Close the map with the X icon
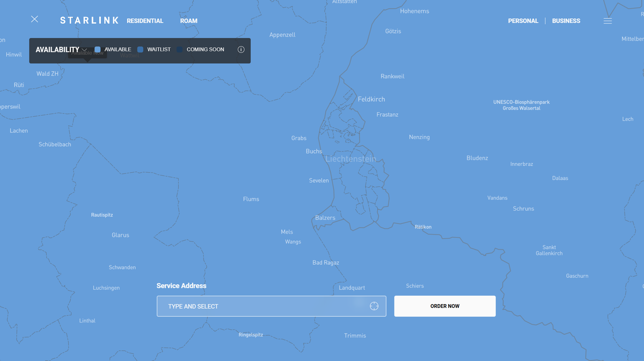Viewport: 644px width, 361px height. [x=34, y=19]
